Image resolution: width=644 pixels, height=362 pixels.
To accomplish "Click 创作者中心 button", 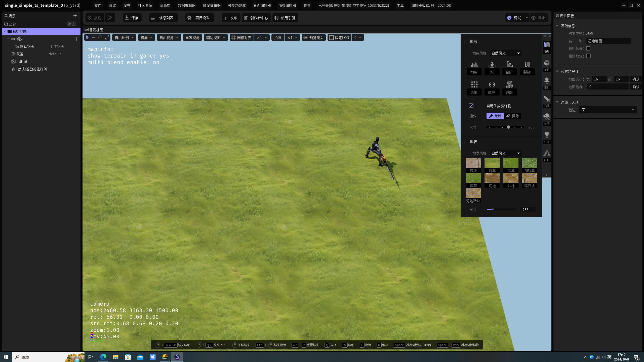I will click(256, 18).
